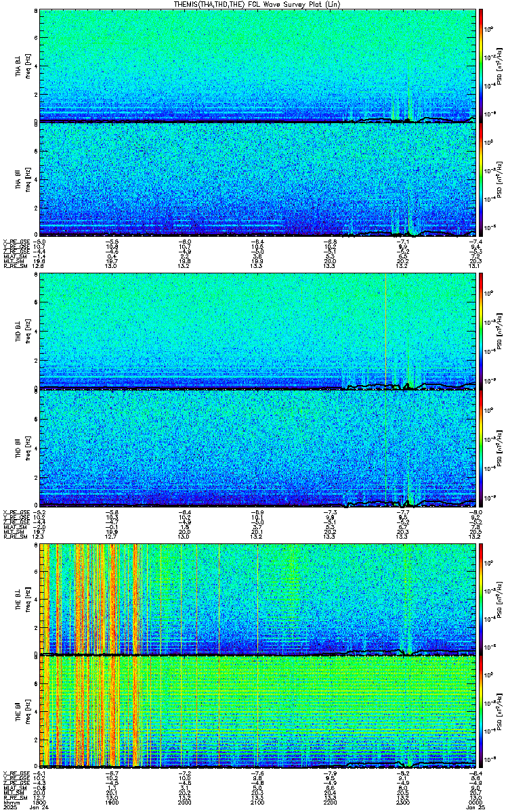Click the THE B-perpendicular PSD color bar
The width and height of the screenshot is (508, 812).
(481, 599)
